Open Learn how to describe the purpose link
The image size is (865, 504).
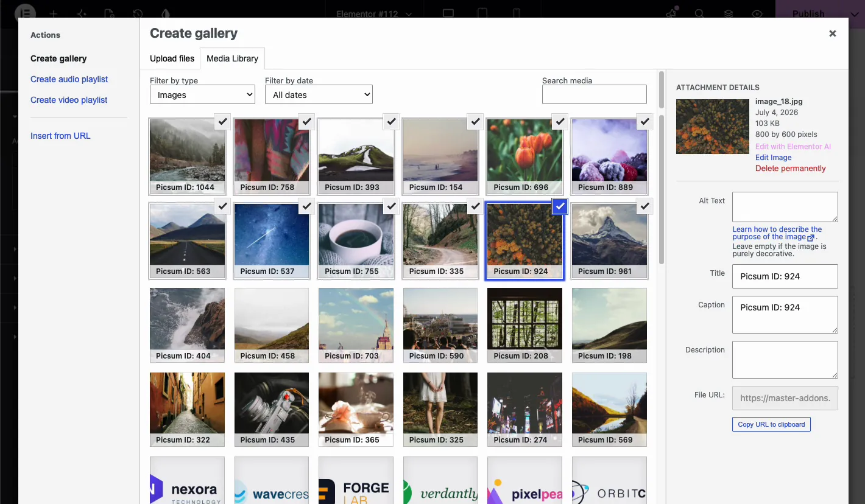777,233
